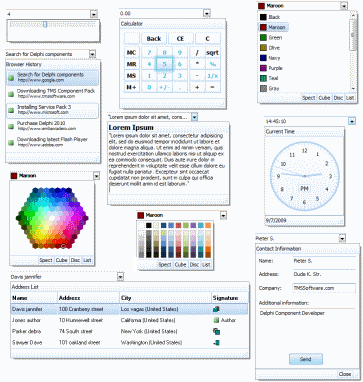Viewport: 363px width, 382px height.
Task: Click the green icon next to Purchase Delphi 2010
Action: [11, 126]
